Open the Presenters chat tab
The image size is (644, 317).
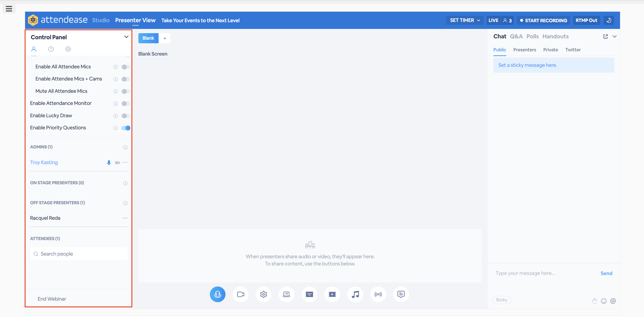tap(524, 50)
